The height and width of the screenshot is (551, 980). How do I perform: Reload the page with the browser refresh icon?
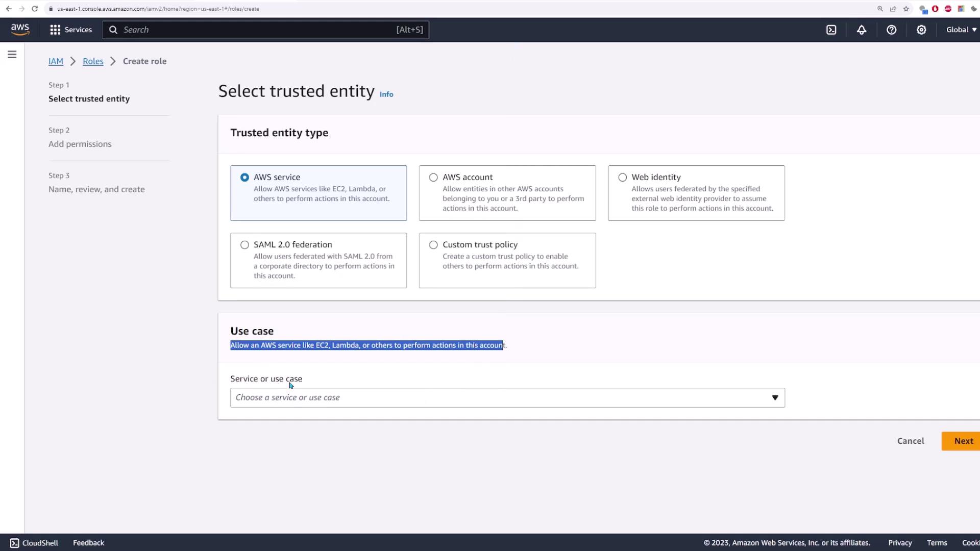(x=35, y=9)
